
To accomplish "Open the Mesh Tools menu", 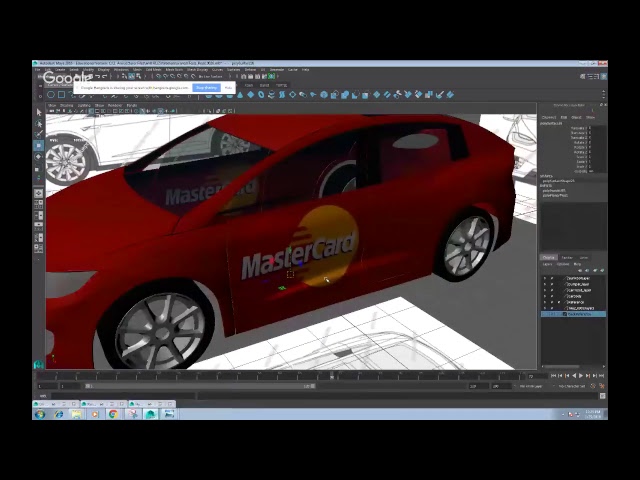I will 174,70.
